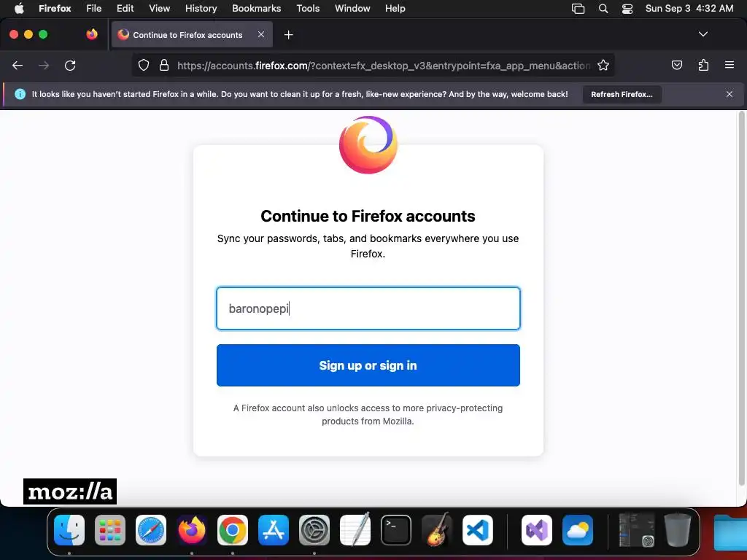Open TextEdit from the Dock
Viewport: 747px width, 560px height.
(x=355, y=529)
